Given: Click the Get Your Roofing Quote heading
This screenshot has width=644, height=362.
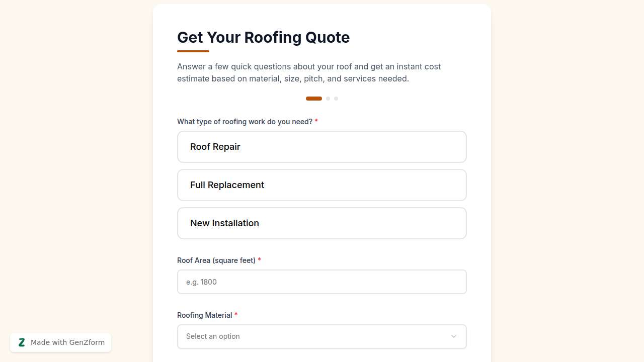Looking at the screenshot, I should click(263, 37).
